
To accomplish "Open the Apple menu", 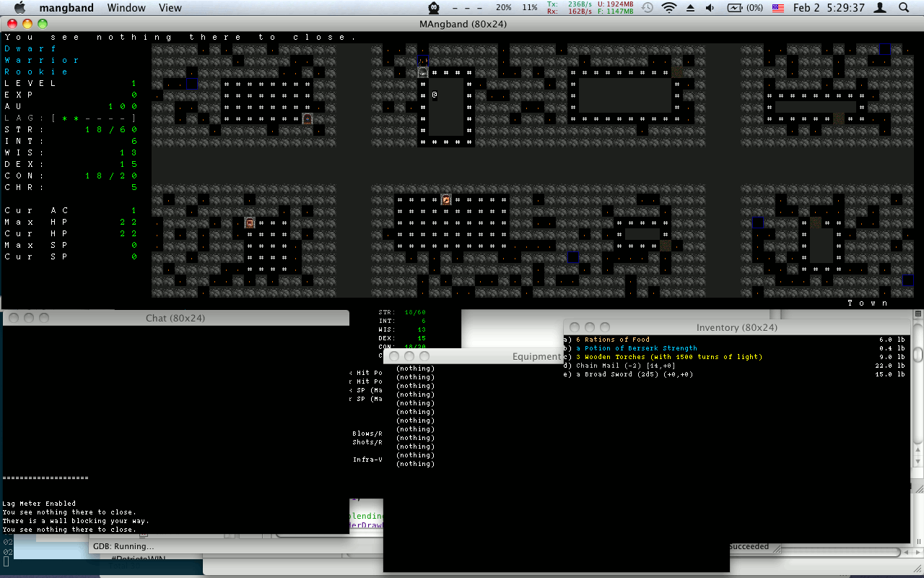I will [19, 8].
